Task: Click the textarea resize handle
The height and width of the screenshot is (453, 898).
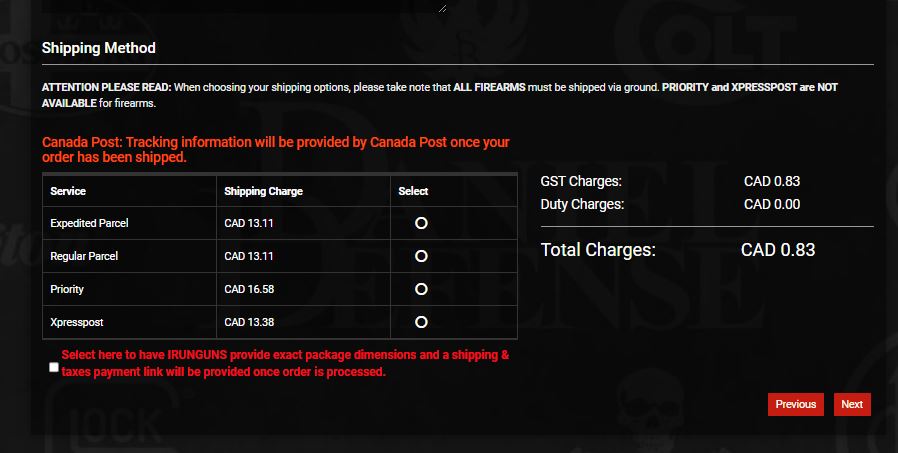Action: click(x=441, y=7)
